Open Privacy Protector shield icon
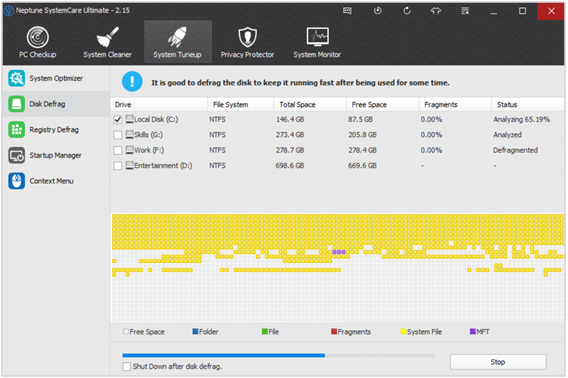Screen dimensions: 568x378 247,37
